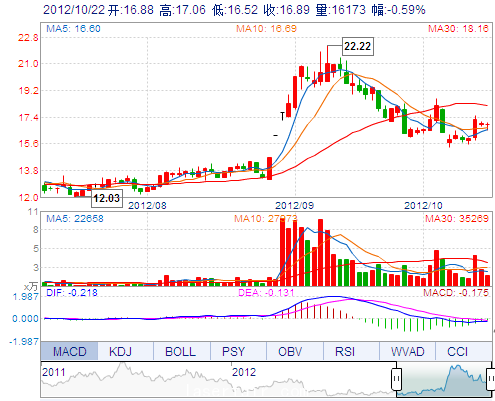The width and height of the screenshot is (495, 401).
Task: Click the MA30: 18.16 legend label
Action: click(459, 29)
